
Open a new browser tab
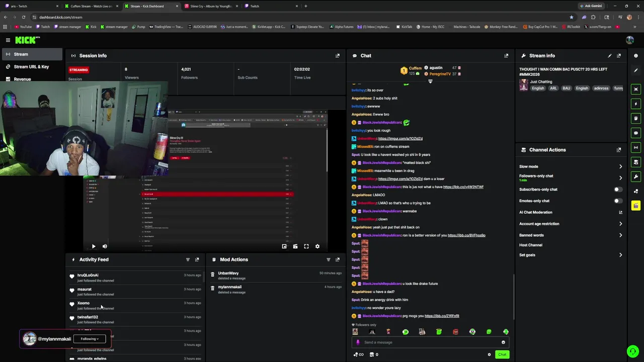306,6
